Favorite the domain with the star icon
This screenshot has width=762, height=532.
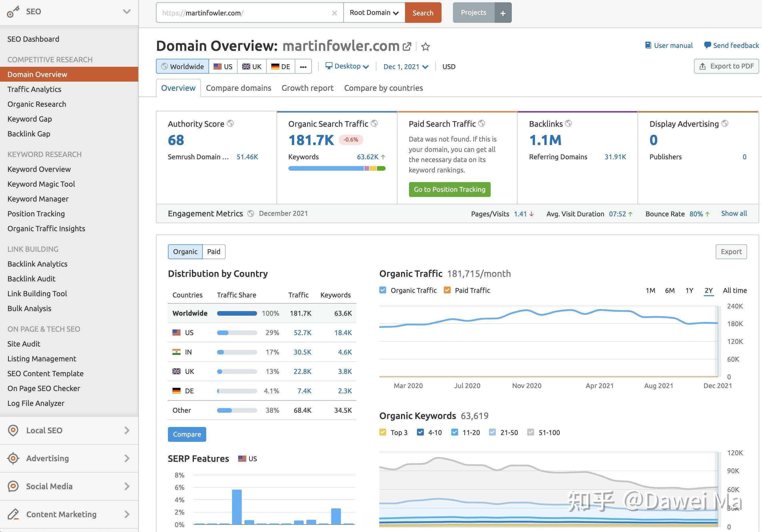click(x=426, y=47)
